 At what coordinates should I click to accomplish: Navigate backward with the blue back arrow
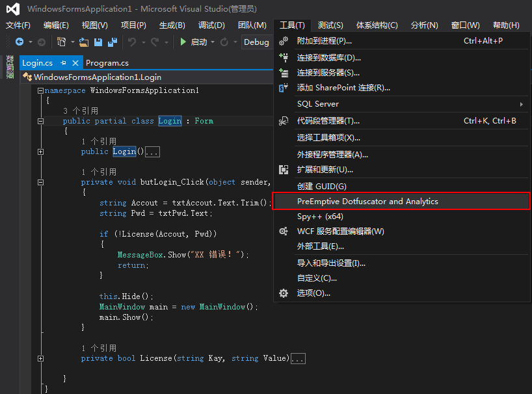coord(20,42)
